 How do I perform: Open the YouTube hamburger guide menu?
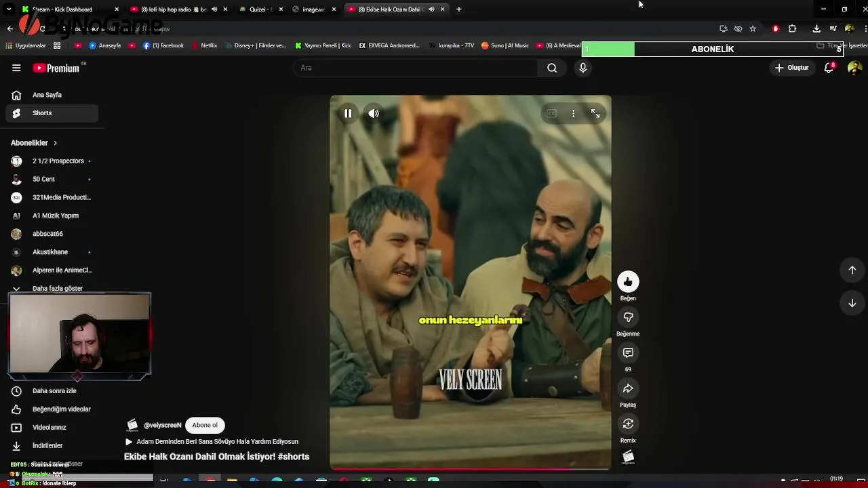click(x=16, y=68)
